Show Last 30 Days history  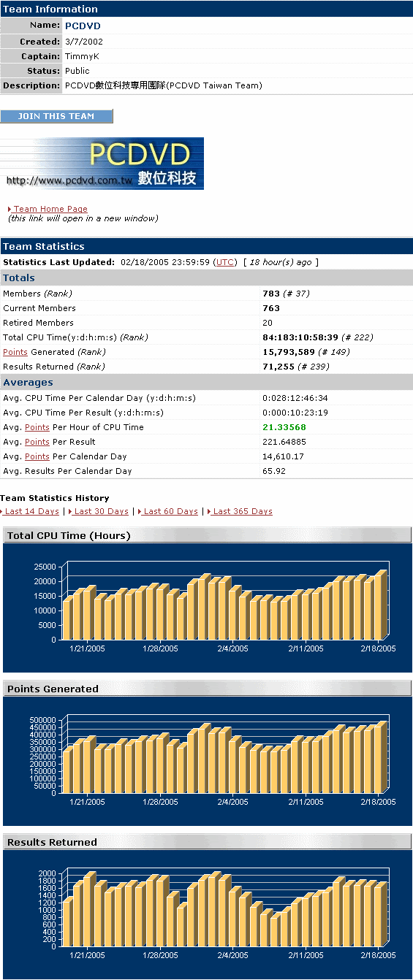tap(101, 511)
